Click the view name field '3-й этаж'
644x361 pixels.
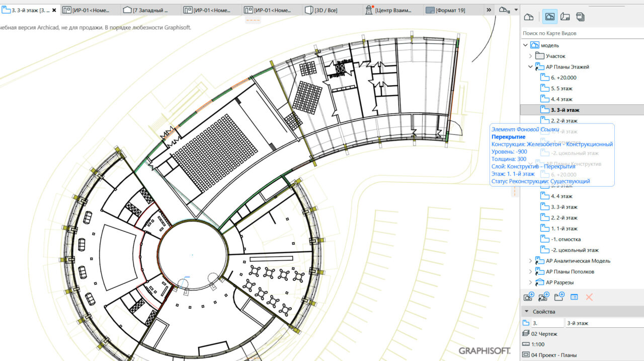603,323
